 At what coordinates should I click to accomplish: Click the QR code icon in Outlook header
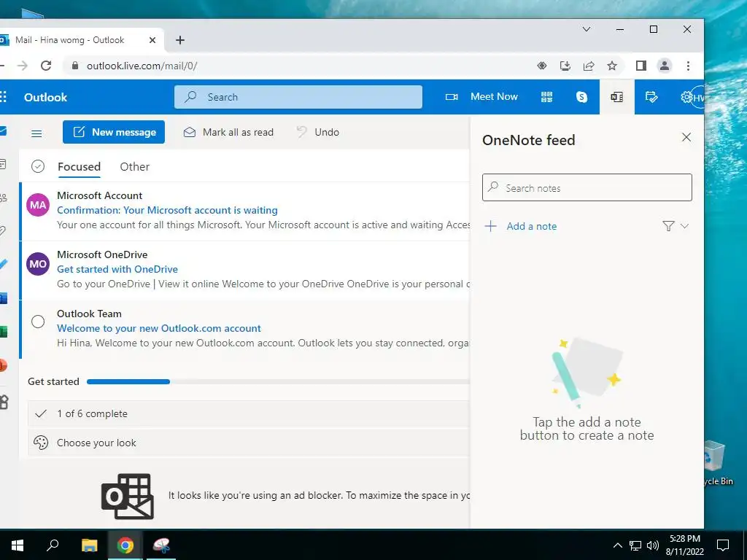546,97
